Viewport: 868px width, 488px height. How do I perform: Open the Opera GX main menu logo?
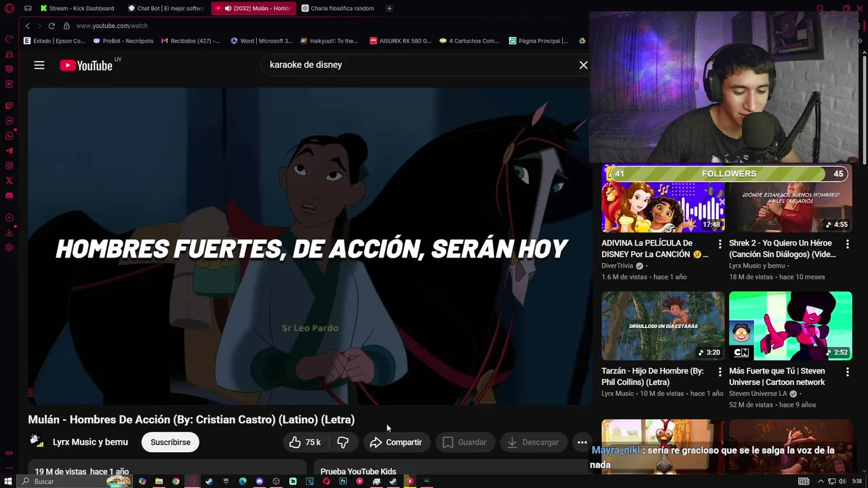click(9, 8)
